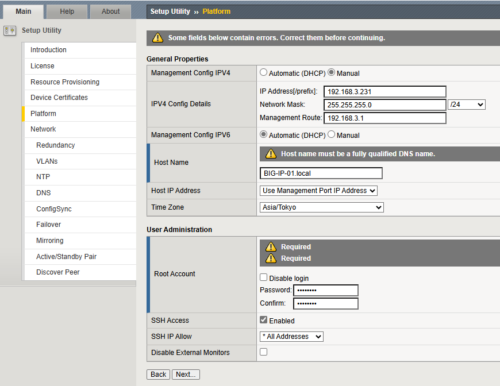
Task: Select Platform in the setup menu
Action: click(80, 114)
